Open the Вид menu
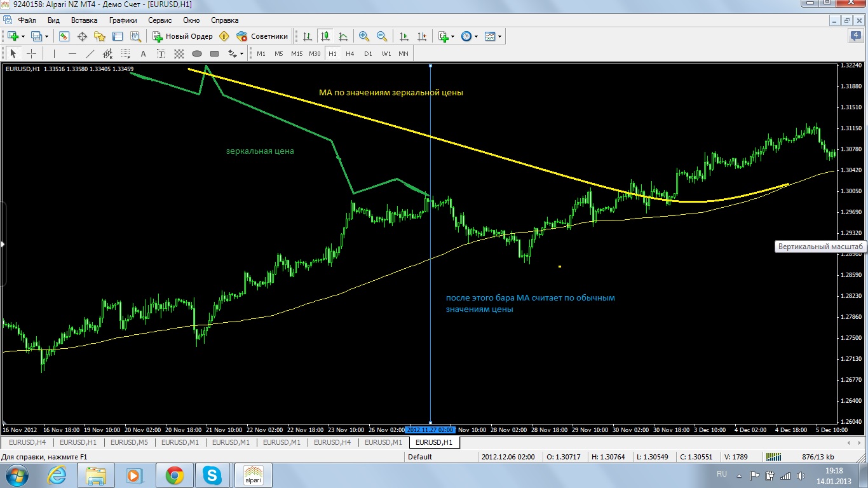 (53, 20)
